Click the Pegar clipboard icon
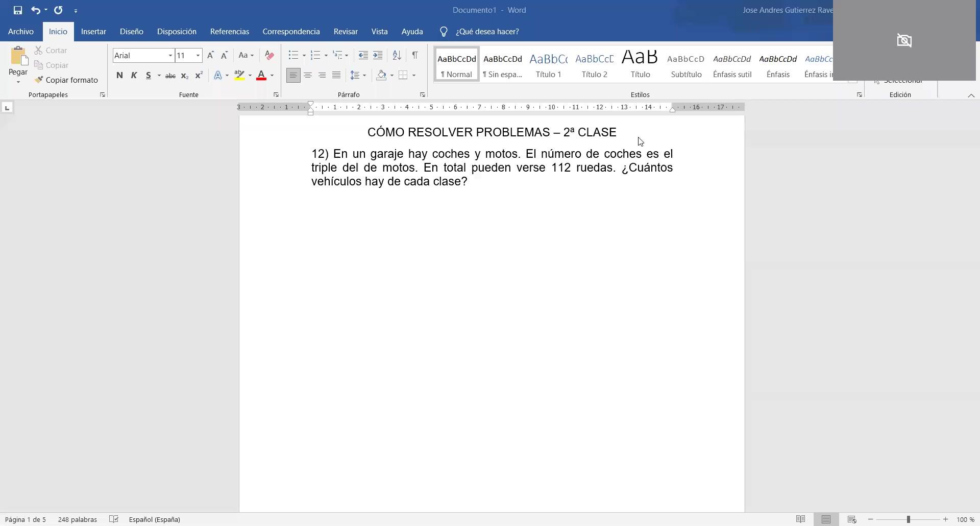Screen dimensions: 980x526 click(18, 56)
